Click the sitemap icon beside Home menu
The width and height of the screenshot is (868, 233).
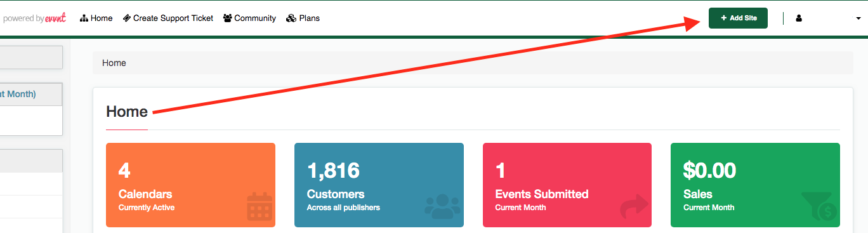coord(84,18)
